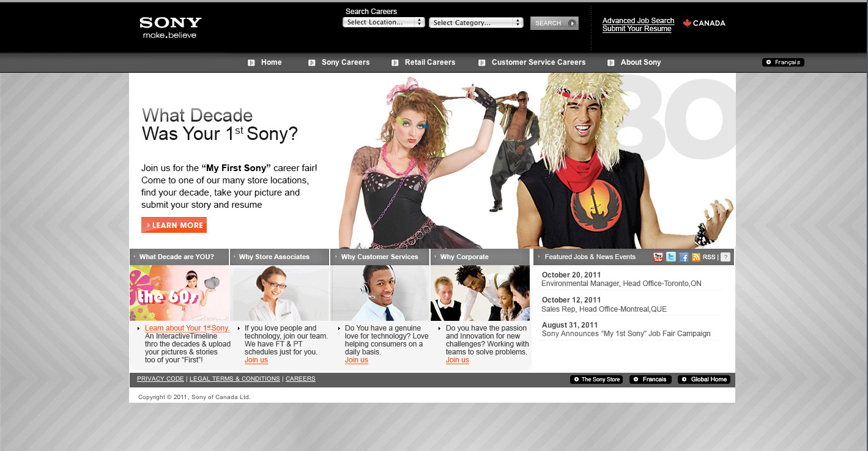
Task: Go to the Home menu item
Action: point(272,62)
